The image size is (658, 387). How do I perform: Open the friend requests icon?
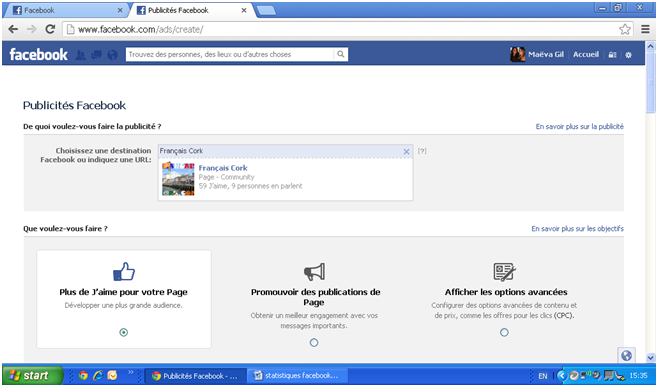click(80, 55)
